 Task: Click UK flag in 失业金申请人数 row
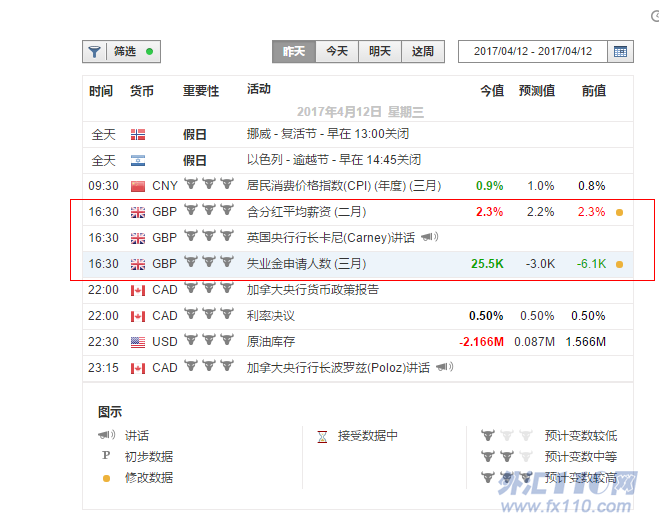coord(138,264)
